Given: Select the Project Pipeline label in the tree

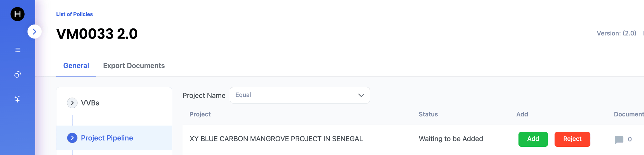Looking at the screenshot, I should coord(107,138).
